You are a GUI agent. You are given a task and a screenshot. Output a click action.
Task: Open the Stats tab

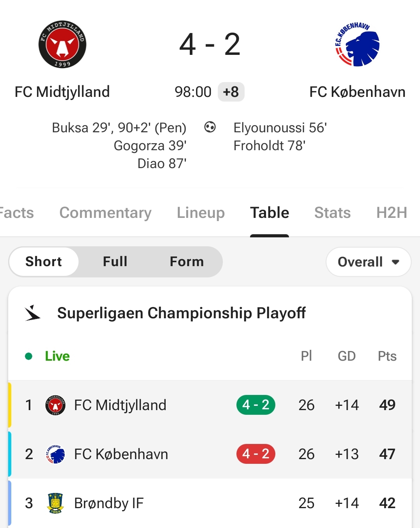pos(332,213)
